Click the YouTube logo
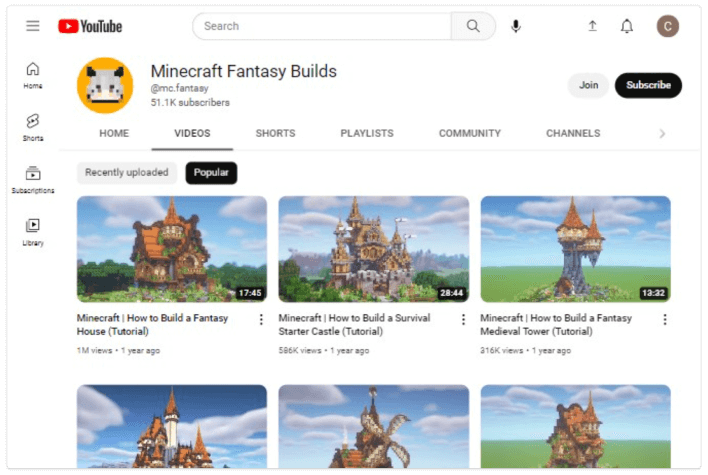708x475 pixels. tap(90, 26)
